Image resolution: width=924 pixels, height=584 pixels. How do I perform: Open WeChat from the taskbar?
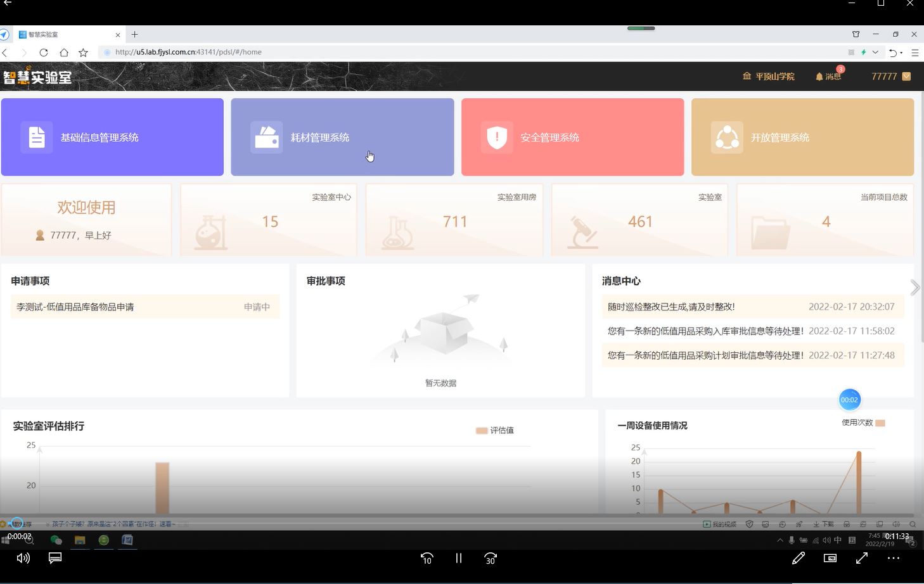[x=56, y=540]
